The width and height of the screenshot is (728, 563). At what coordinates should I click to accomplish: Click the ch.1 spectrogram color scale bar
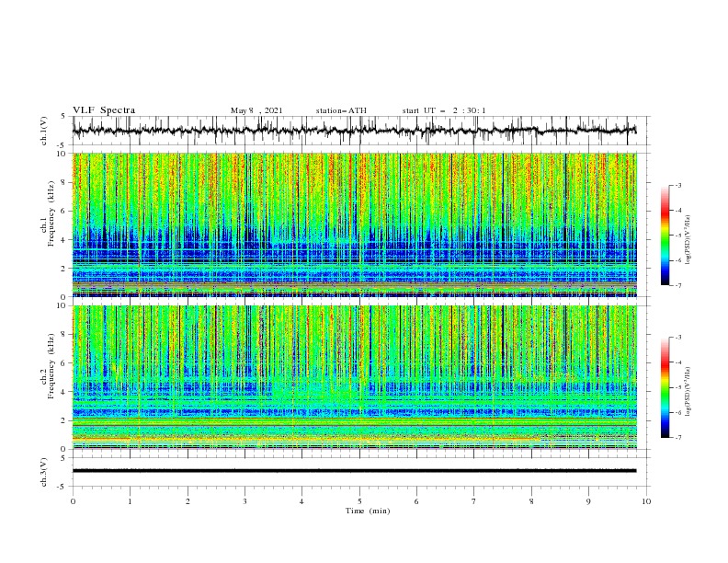[x=665, y=236]
